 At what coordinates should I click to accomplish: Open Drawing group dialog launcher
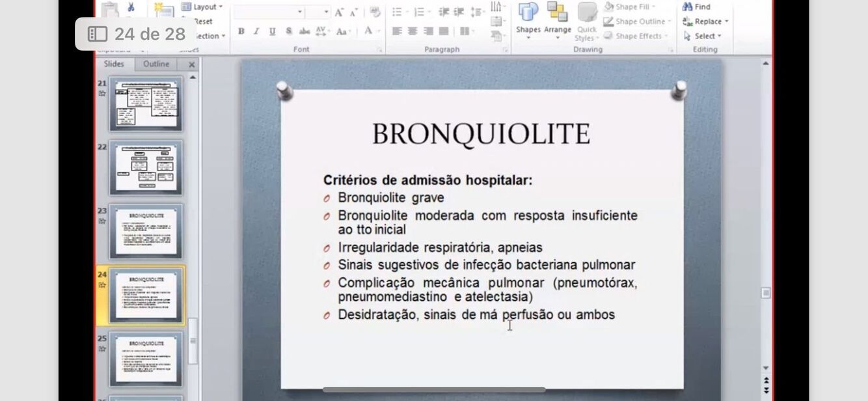pos(670,49)
